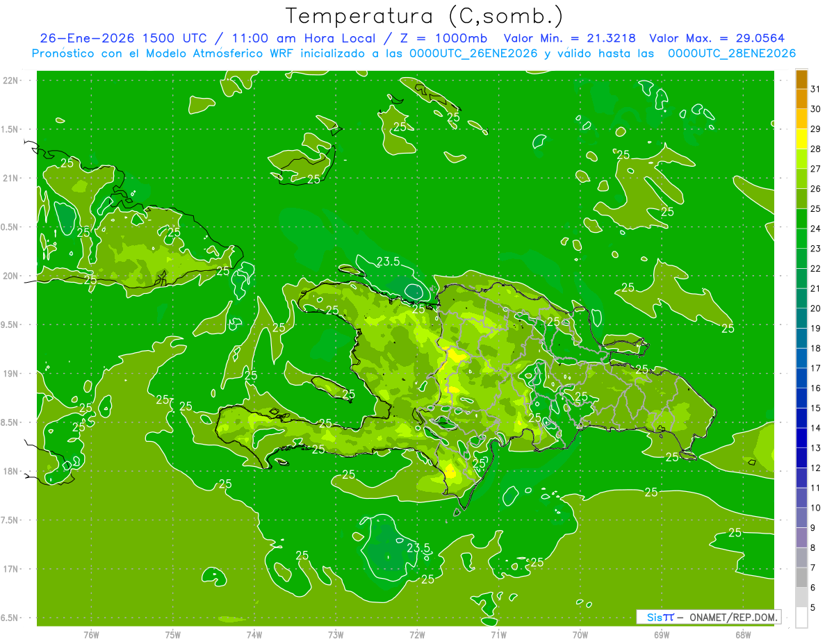Select the '0000UTC_28ENE2026' valid-until time text
This screenshot has width=834, height=644.
[x=732, y=53]
